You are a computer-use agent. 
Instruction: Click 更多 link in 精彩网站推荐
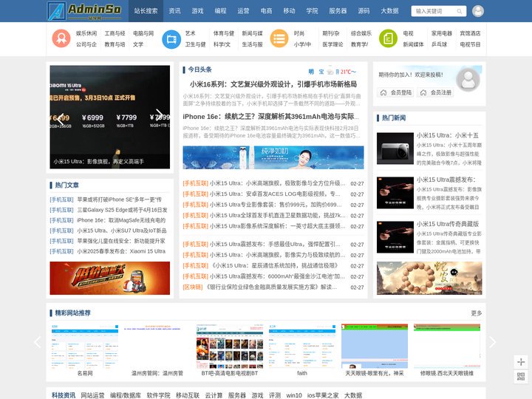[x=477, y=313]
